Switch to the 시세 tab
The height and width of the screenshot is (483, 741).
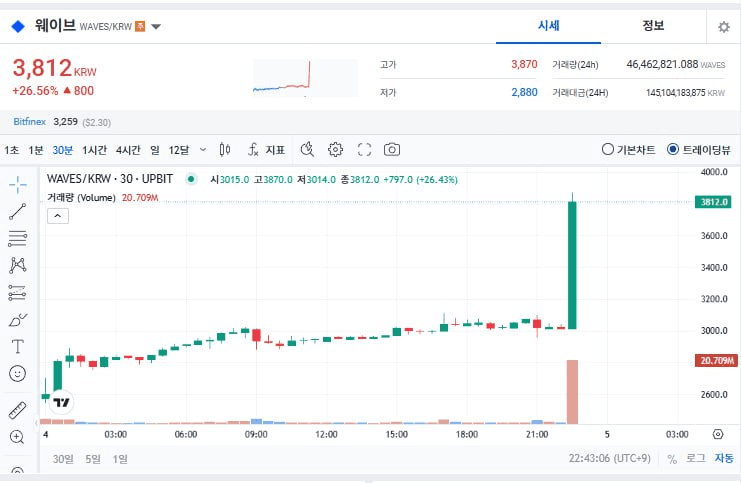point(548,26)
